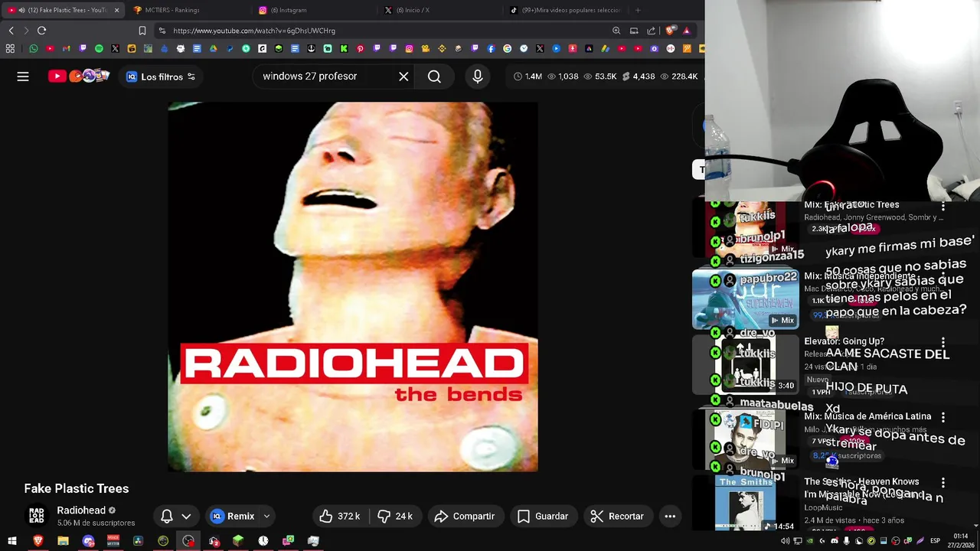The image size is (980, 551).
Task: Click the volume speaker icon in system tray
Action: [785, 541]
